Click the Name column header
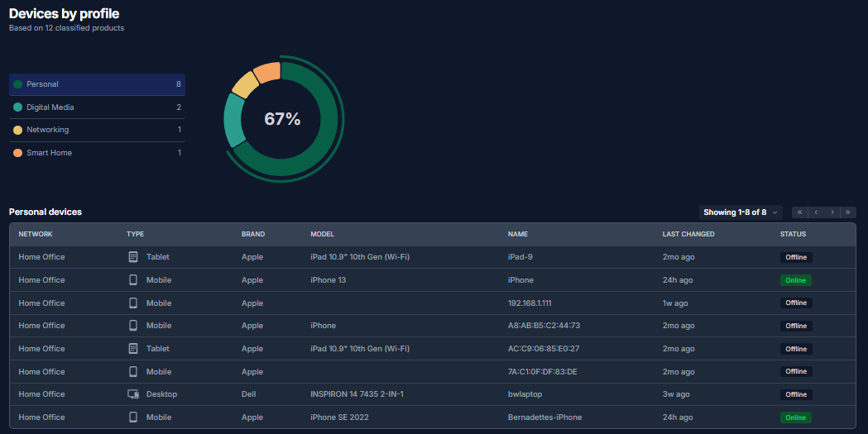 click(517, 234)
